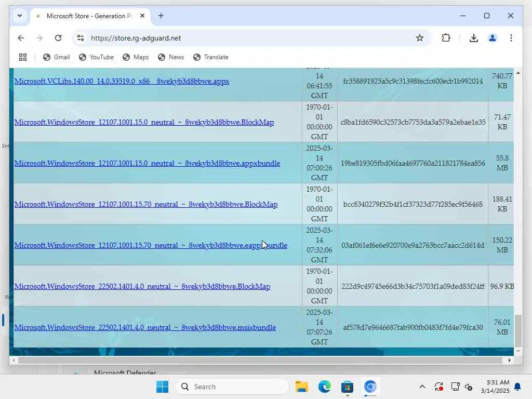Click the 76.01 MB size cell
The image size is (532, 399).
(502, 327)
